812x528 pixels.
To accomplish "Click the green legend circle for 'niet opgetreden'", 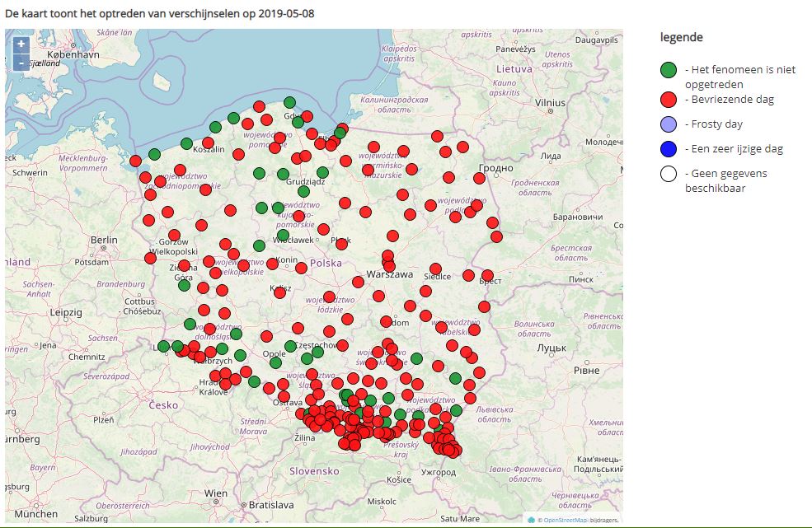I will tap(669, 70).
